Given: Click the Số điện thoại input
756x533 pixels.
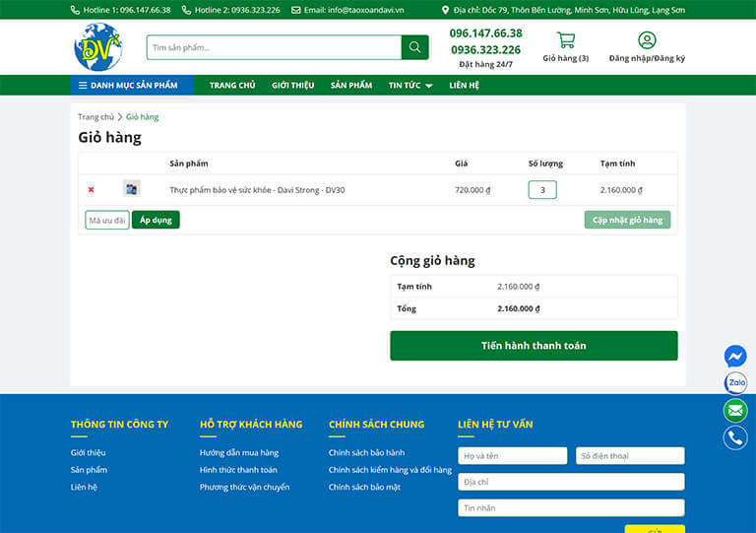Looking at the screenshot, I should tap(630, 456).
